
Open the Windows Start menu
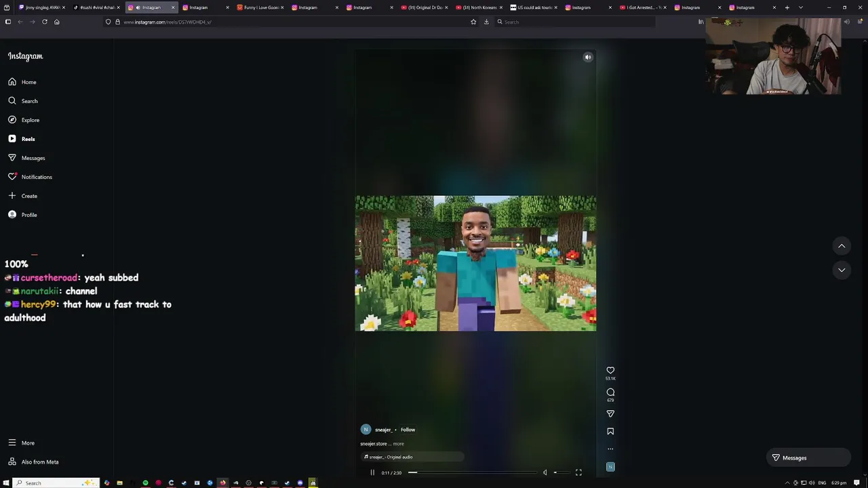pyautogui.click(x=6, y=483)
